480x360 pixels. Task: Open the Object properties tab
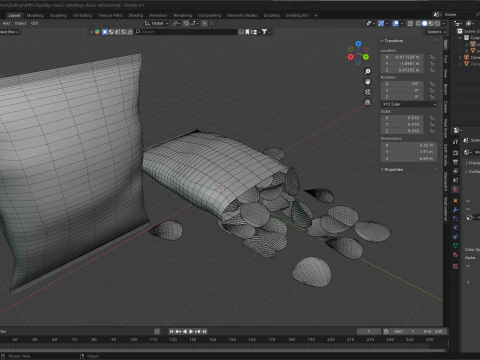click(x=455, y=201)
